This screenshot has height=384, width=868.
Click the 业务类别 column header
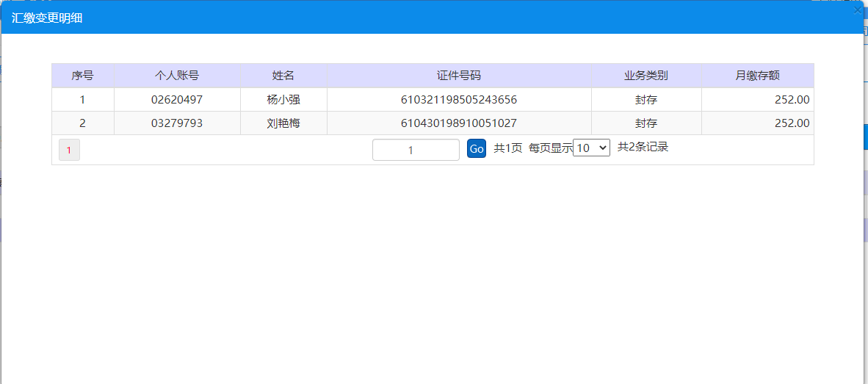coord(646,76)
